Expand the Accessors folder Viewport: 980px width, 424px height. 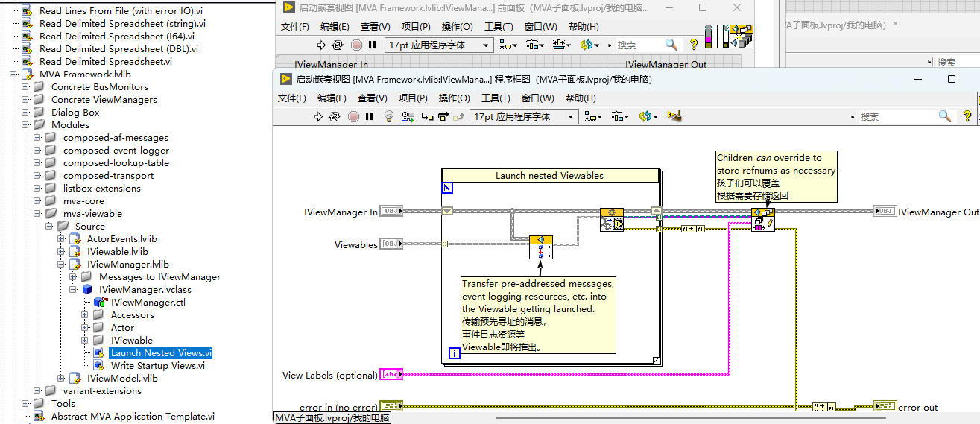click(85, 314)
